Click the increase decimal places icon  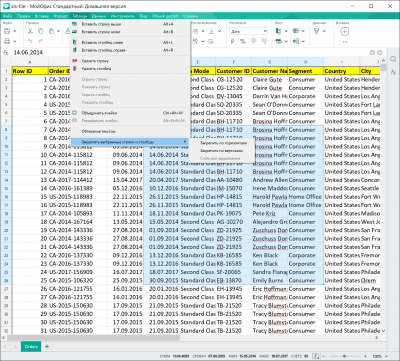264,41
